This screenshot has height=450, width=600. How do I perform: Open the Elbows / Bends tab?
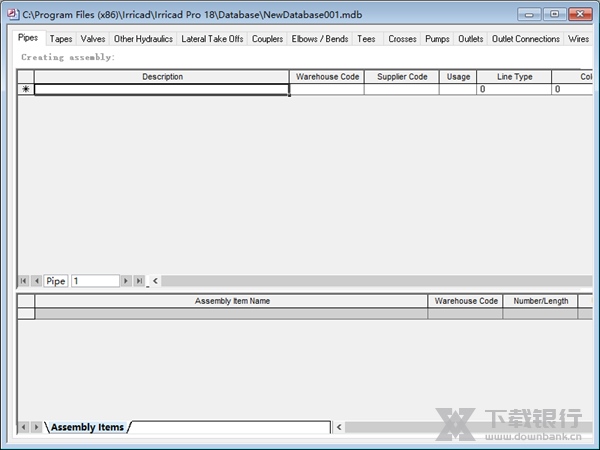point(320,39)
